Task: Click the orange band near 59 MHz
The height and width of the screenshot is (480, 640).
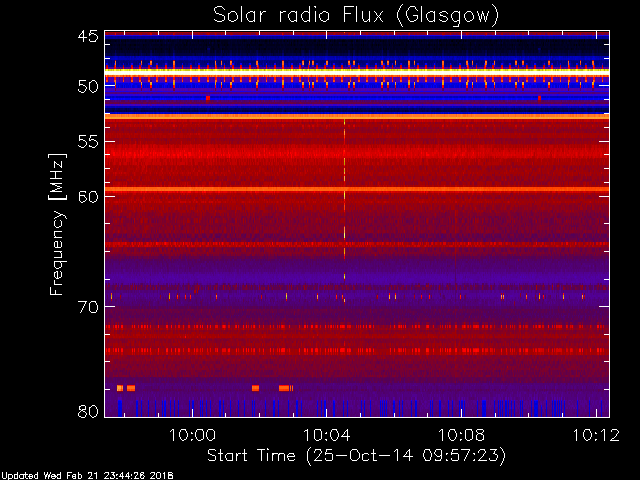Action: [357, 189]
